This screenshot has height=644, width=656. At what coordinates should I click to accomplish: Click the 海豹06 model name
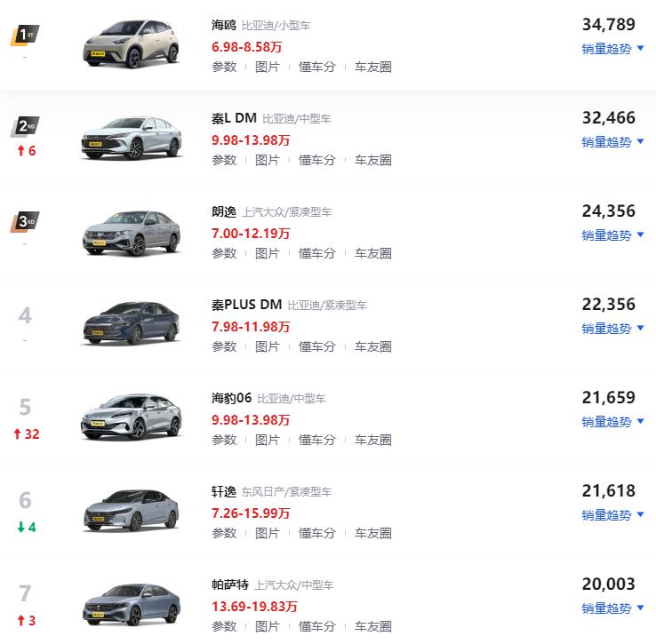230,398
